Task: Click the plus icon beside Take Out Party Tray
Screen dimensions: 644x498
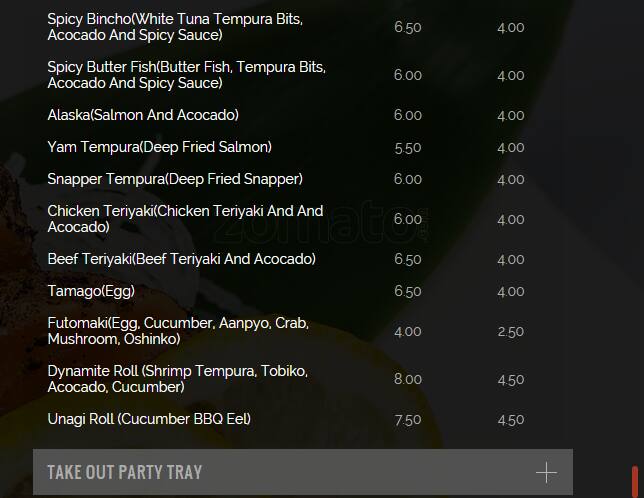Action: pyautogui.click(x=546, y=472)
